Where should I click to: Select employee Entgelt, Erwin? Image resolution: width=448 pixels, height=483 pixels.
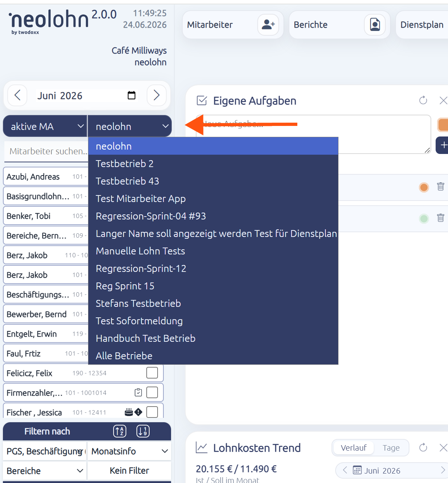click(x=46, y=334)
